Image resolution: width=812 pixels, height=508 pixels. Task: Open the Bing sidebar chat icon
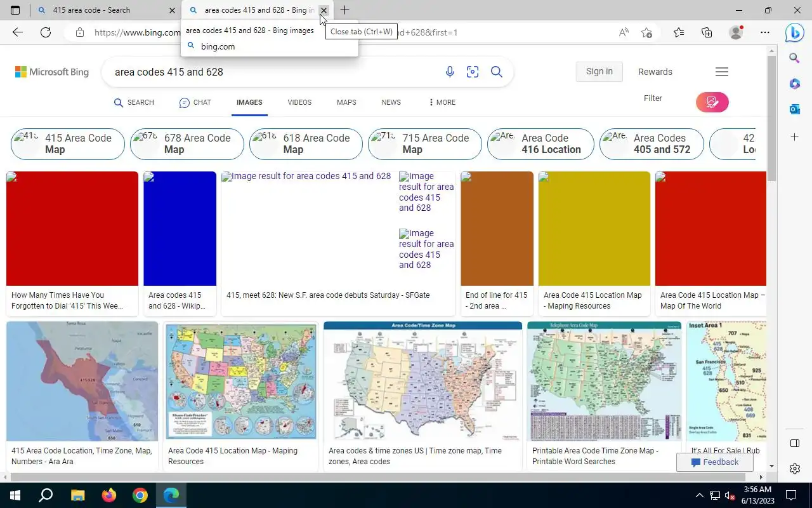pyautogui.click(x=794, y=32)
